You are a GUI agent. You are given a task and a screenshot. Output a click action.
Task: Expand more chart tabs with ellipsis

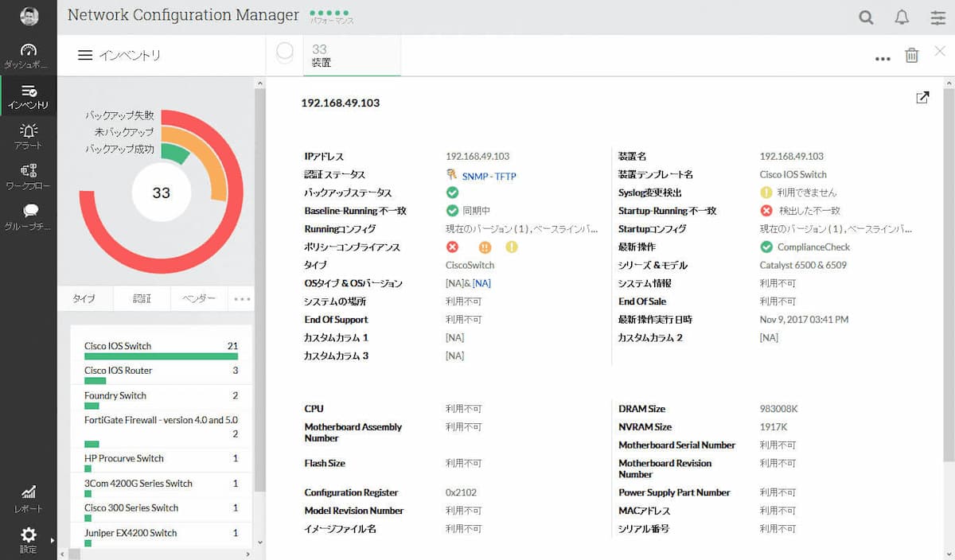(242, 299)
